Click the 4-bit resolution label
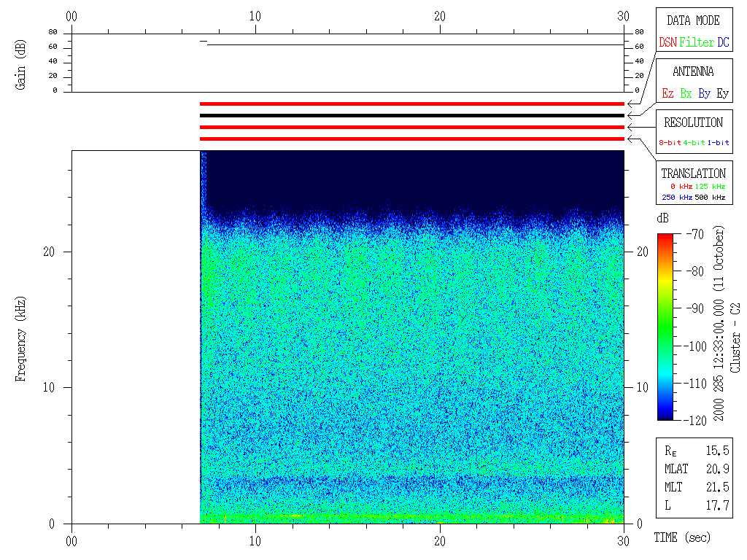Screen dimensions: 747x560 coord(694,143)
